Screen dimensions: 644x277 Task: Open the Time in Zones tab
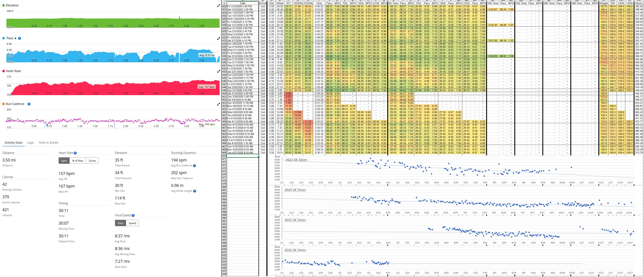point(48,142)
